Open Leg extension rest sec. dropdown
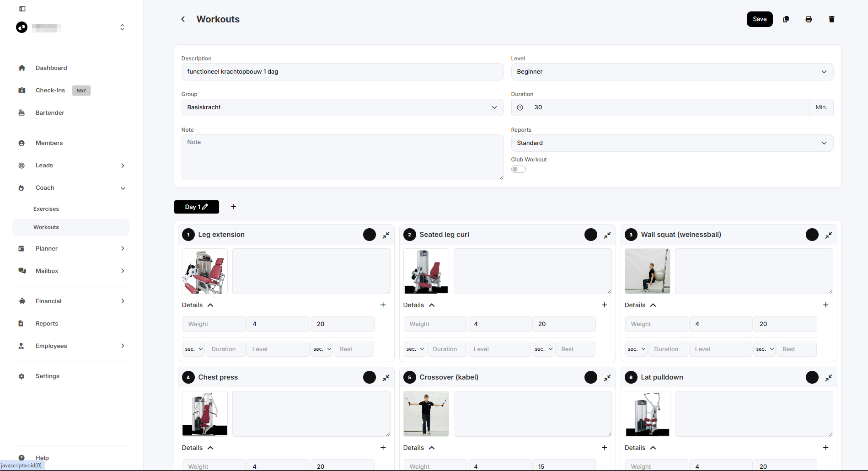 point(321,349)
